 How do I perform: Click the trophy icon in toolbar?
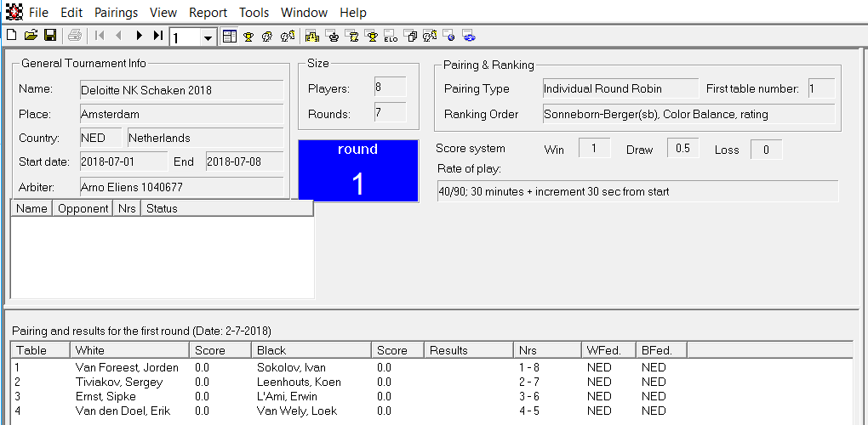click(x=248, y=36)
